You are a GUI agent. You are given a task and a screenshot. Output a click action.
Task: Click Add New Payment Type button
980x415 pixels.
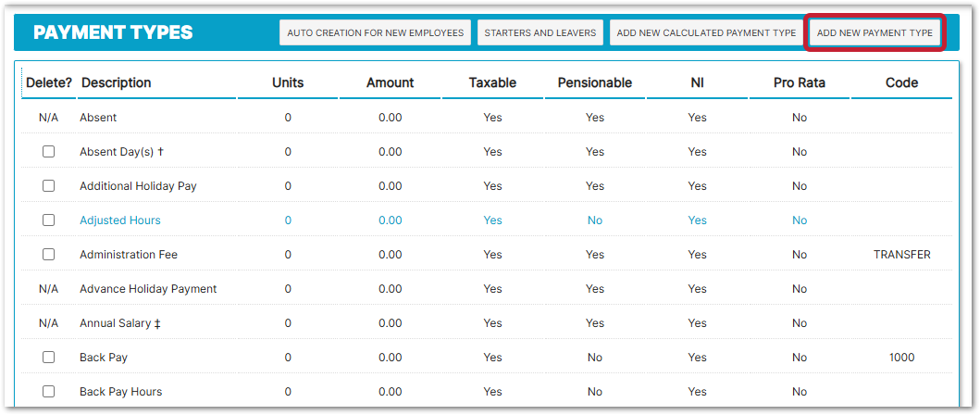875,32
